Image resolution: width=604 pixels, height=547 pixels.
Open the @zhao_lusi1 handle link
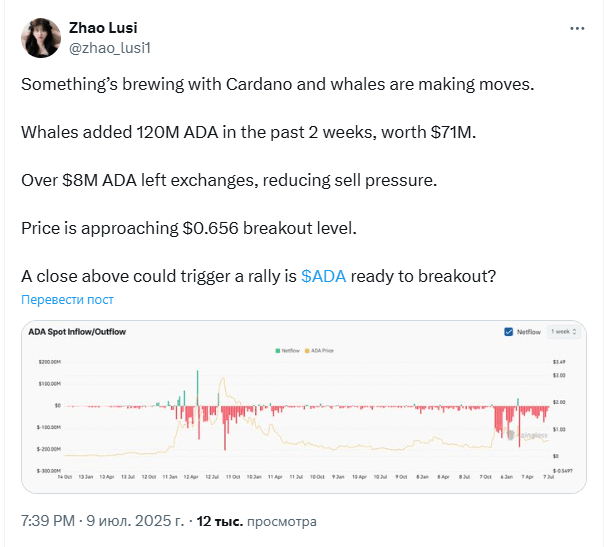[110, 47]
